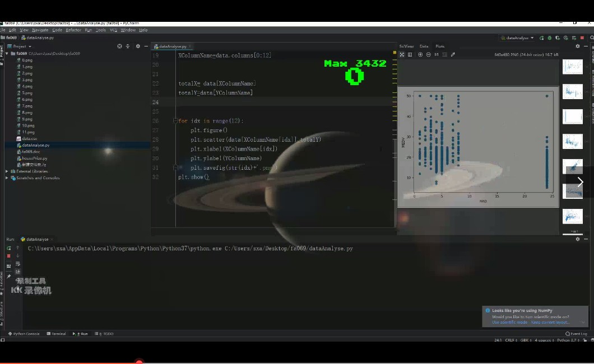Toggle tool window bars from the status bar corner

tap(3, 340)
